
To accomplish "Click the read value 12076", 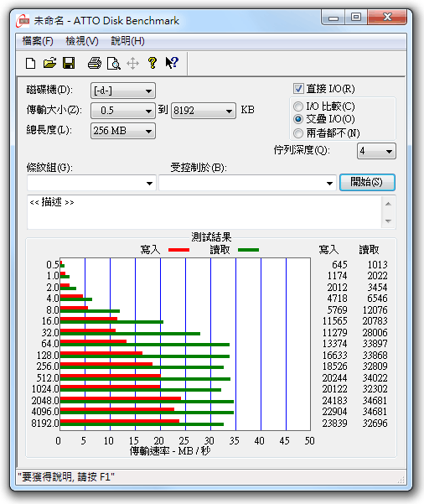I will tap(375, 309).
